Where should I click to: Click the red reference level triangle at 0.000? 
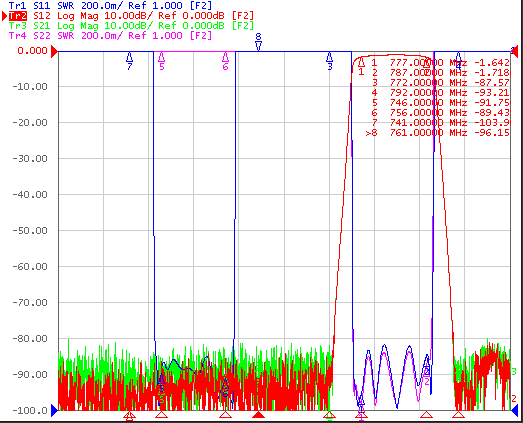54,51
